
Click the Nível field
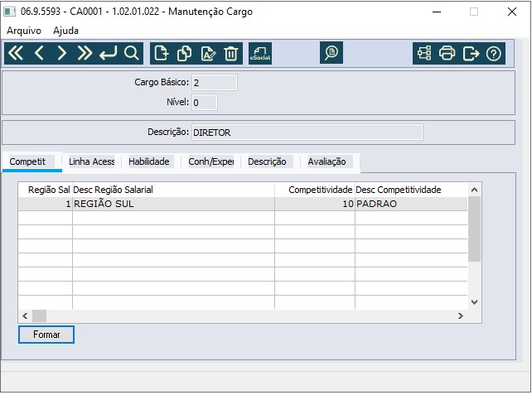coord(205,102)
